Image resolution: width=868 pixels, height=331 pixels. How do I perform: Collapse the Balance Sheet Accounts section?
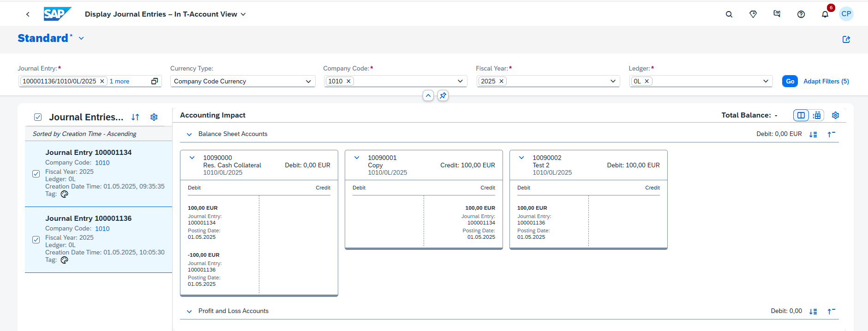click(189, 134)
